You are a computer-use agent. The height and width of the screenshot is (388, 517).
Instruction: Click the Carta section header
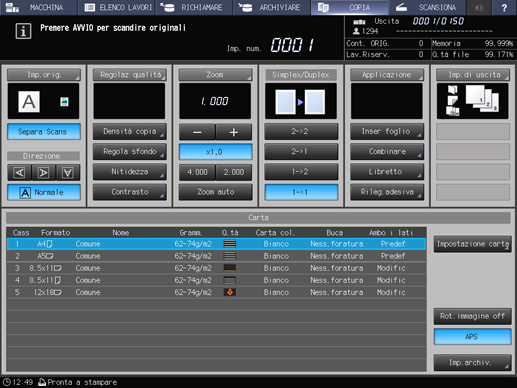[258, 218]
